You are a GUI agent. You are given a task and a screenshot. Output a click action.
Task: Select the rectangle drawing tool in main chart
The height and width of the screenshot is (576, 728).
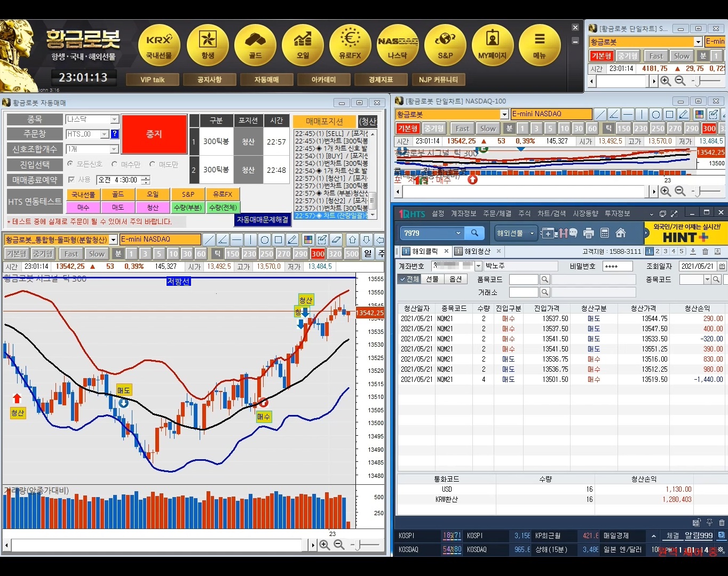click(279, 239)
